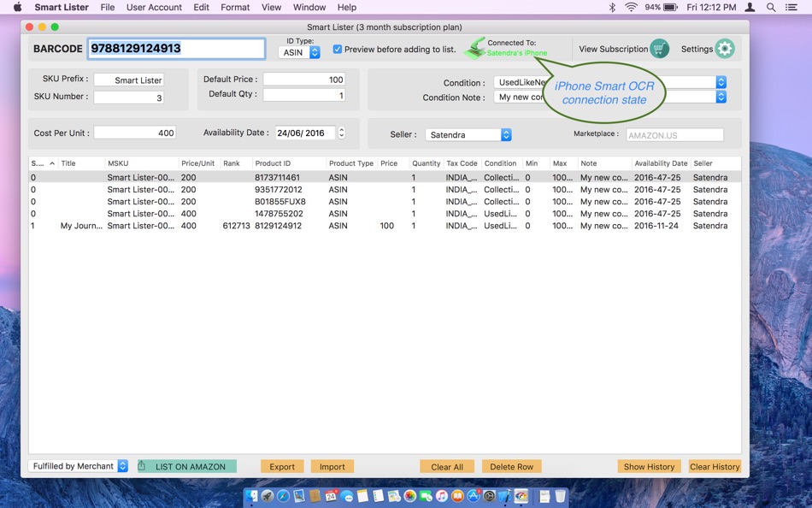Click the Cost Per Unit field
This screenshot has height=508, width=812.
click(x=135, y=133)
